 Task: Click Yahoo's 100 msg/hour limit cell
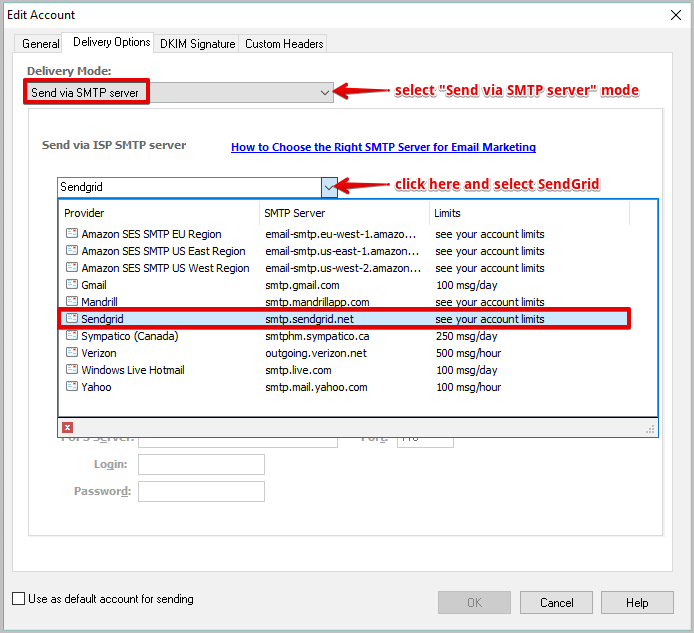point(468,387)
